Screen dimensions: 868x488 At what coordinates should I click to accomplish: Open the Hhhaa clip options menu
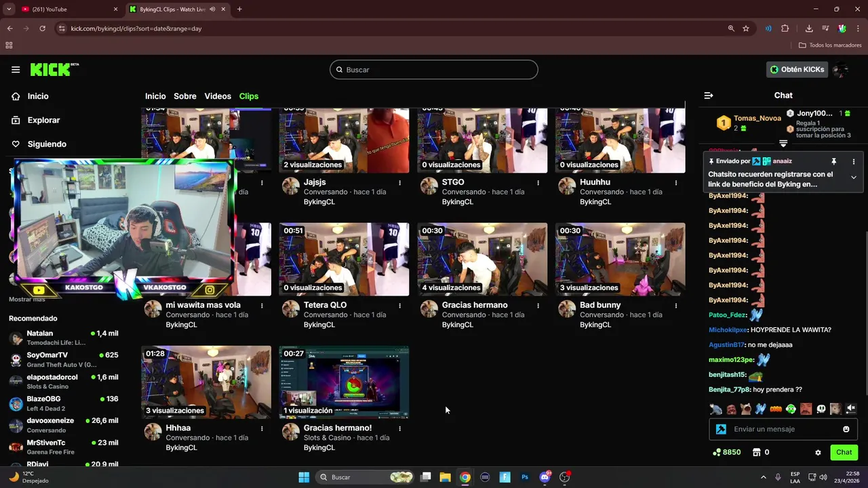(262, 428)
